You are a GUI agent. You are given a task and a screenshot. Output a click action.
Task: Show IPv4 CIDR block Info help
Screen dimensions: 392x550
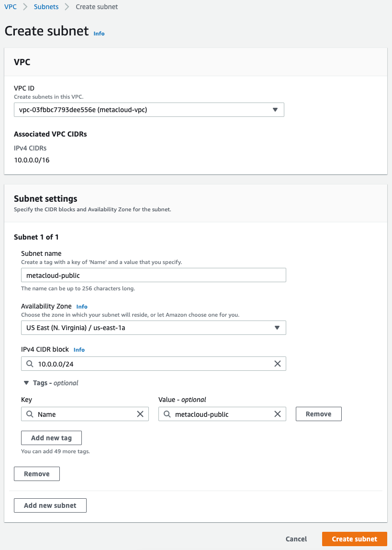pyautogui.click(x=79, y=350)
